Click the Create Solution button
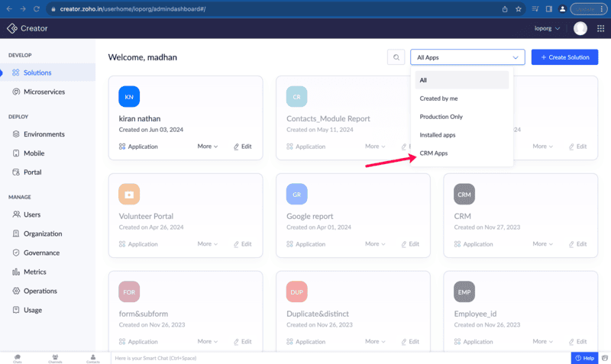This screenshot has height=364, width=611. click(x=564, y=57)
